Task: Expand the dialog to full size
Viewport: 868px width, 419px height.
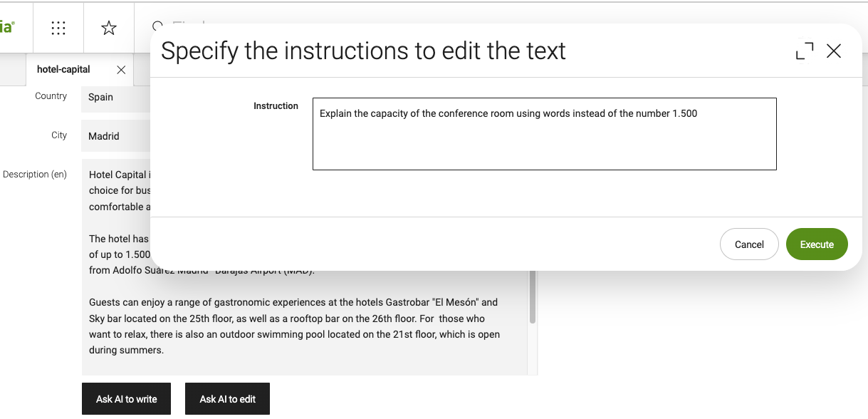Action: tap(805, 51)
